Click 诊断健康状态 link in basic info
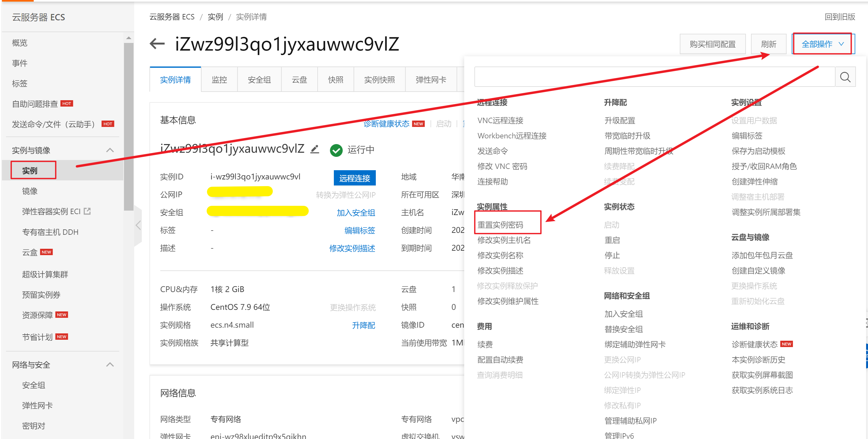 click(x=387, y=124)
